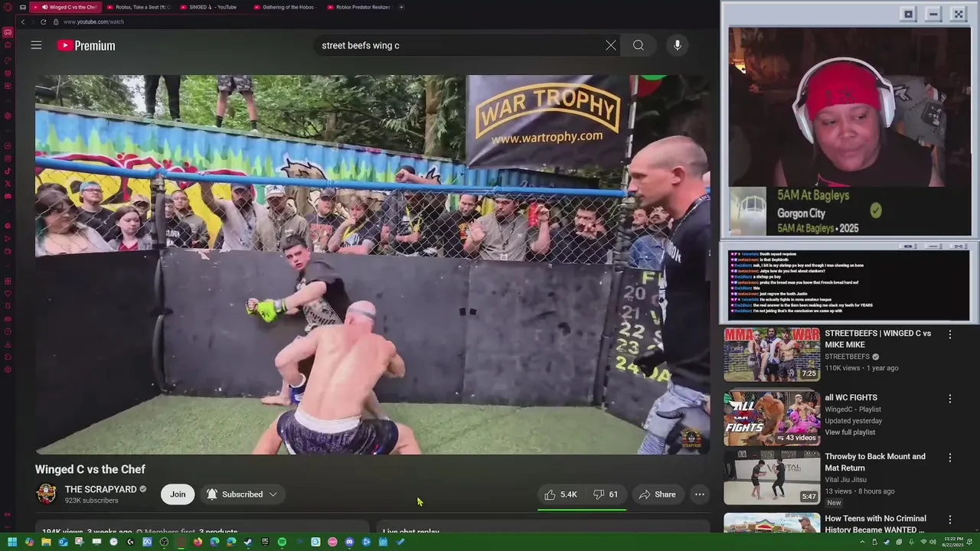The width and height of the screenshot is (980, 551).
Task: Open the STREETBEEFS channel name in sidebar
Action: pyautogui.click(x=847, y=357)
